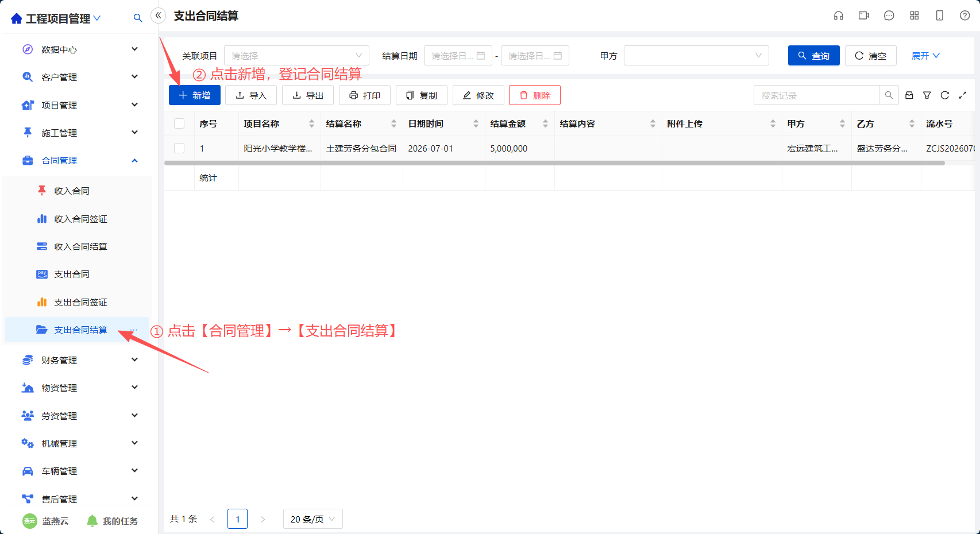Click the 结算日期 end date field
This screenshot has height=534, width=980.
click(535, 56)
